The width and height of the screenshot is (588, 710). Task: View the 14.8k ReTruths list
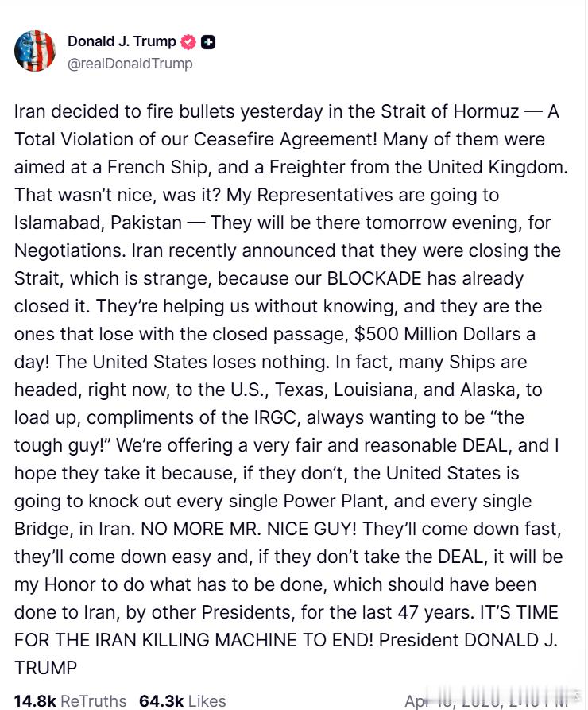click(x=70, y=700)
